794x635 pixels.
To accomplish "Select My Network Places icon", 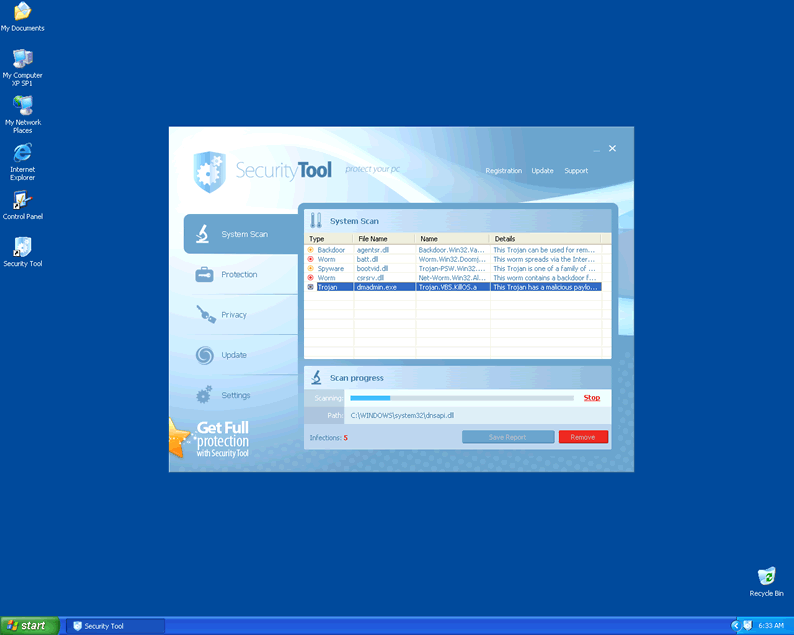I will point(22,107).
